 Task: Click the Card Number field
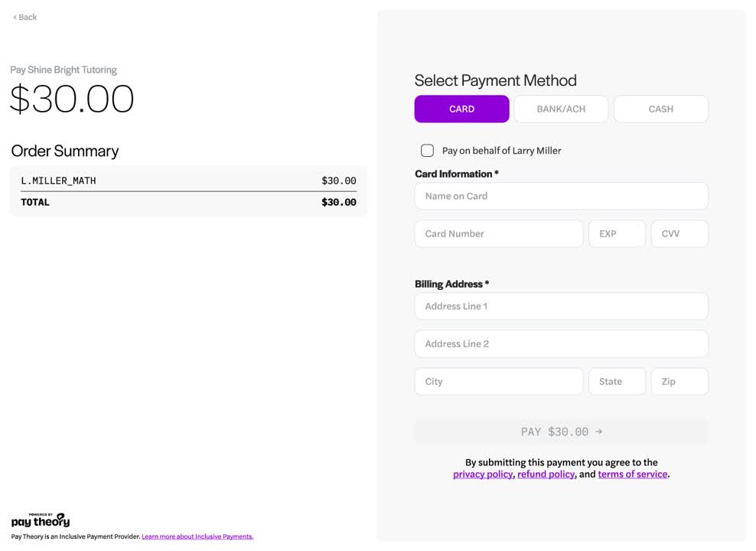[x=498, y=233]
